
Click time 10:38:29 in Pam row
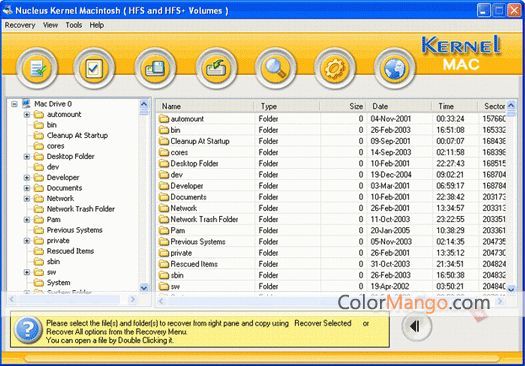(x=450, y=230)
